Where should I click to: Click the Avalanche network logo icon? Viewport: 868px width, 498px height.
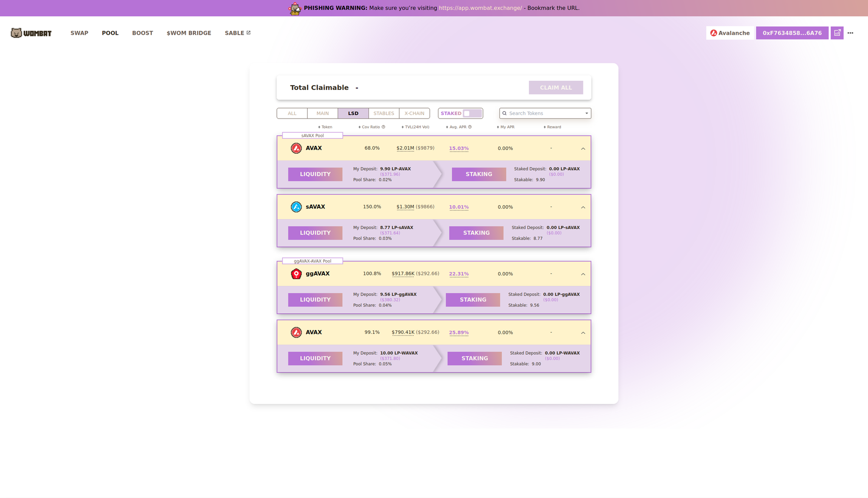[x=713, y=33]
